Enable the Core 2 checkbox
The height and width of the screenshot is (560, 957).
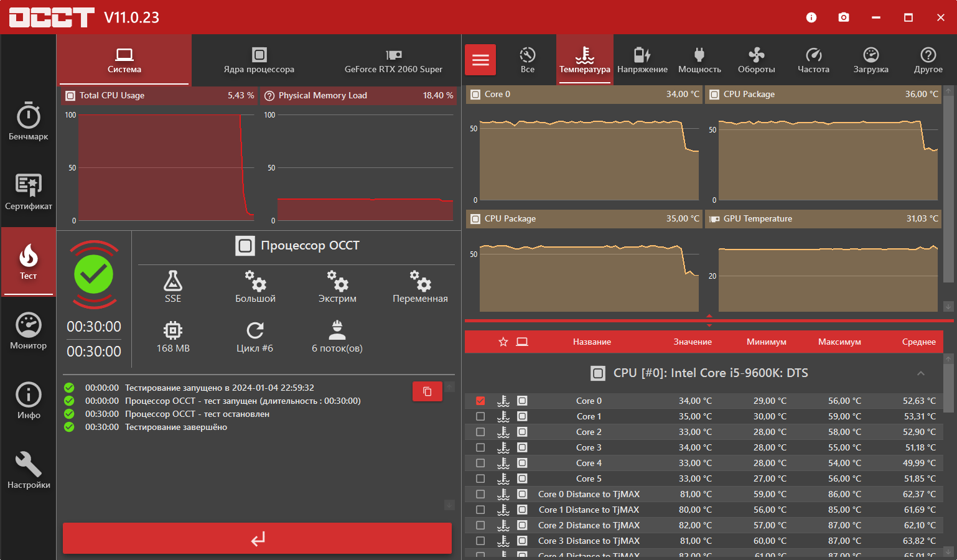[x=480, y=432]
